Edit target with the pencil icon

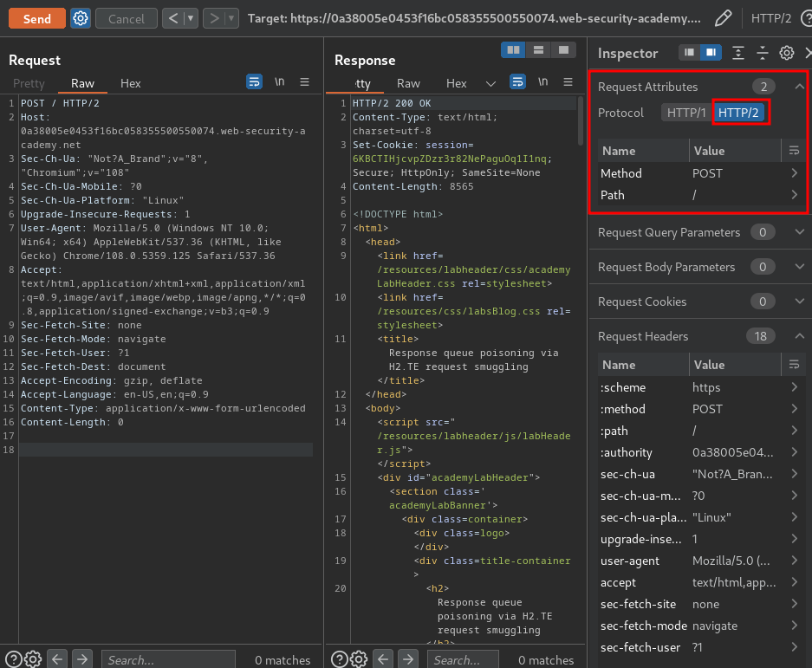(723, 19)
